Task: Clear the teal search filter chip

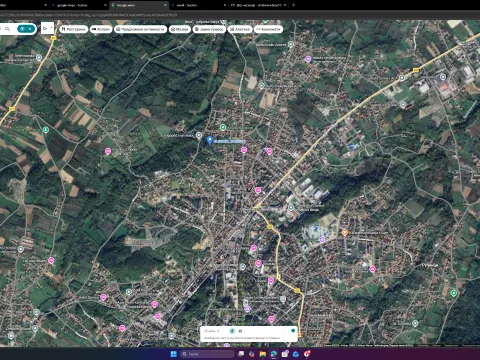Action: [x=30, y=29]
